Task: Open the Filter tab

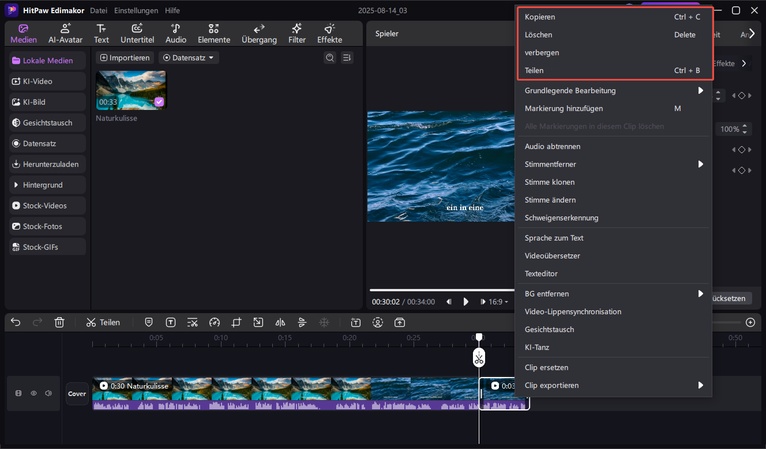Action: click(x=297, y=34)
